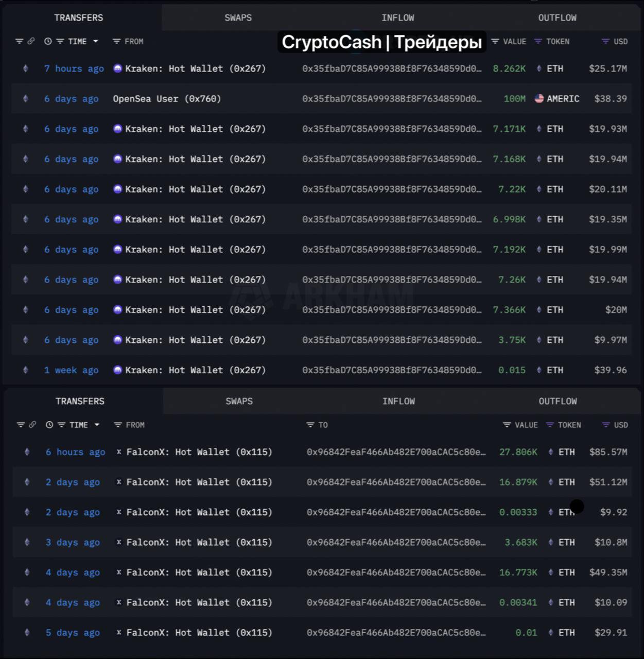Click the chain-link icon in the FalconX panel header
This screenshot has height=659, width=644.
click(x=32, y=425)
